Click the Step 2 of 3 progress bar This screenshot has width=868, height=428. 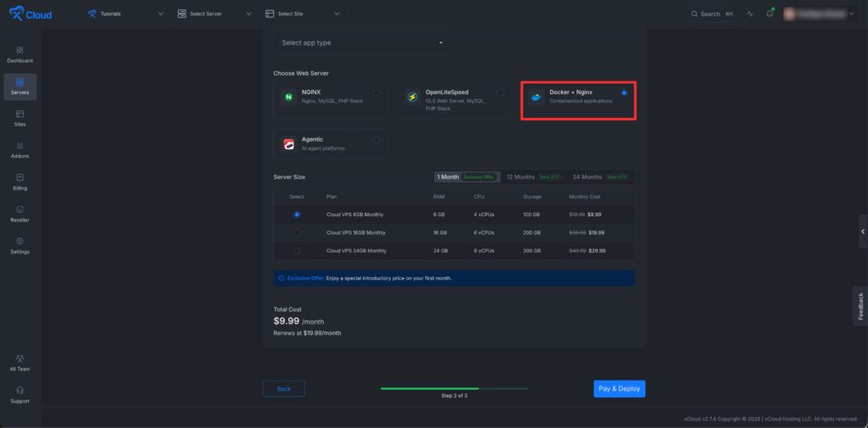tap(454, 389)
